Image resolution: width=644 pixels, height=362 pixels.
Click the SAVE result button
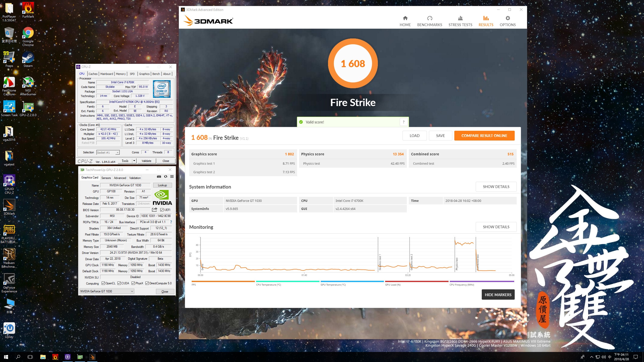[440, 136]
